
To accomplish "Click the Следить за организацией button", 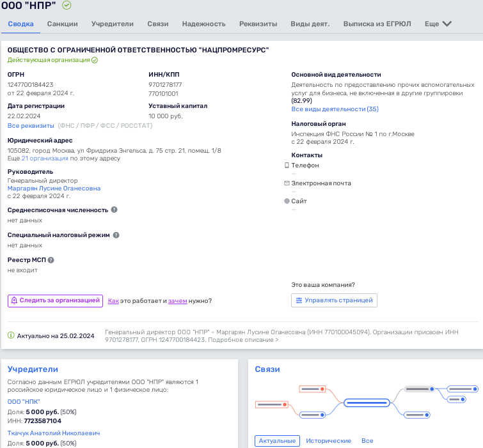I will pos(55,300).
